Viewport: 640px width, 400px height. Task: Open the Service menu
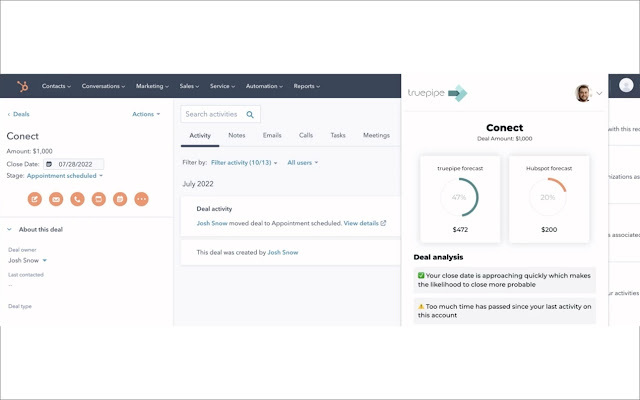[x=222, y=86]
